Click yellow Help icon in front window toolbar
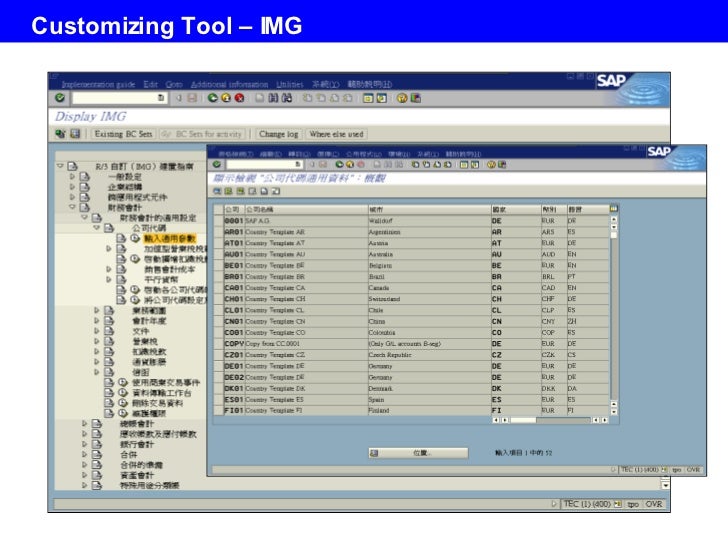This screenshot has width=728, height=546. click(x=491, y=164)
